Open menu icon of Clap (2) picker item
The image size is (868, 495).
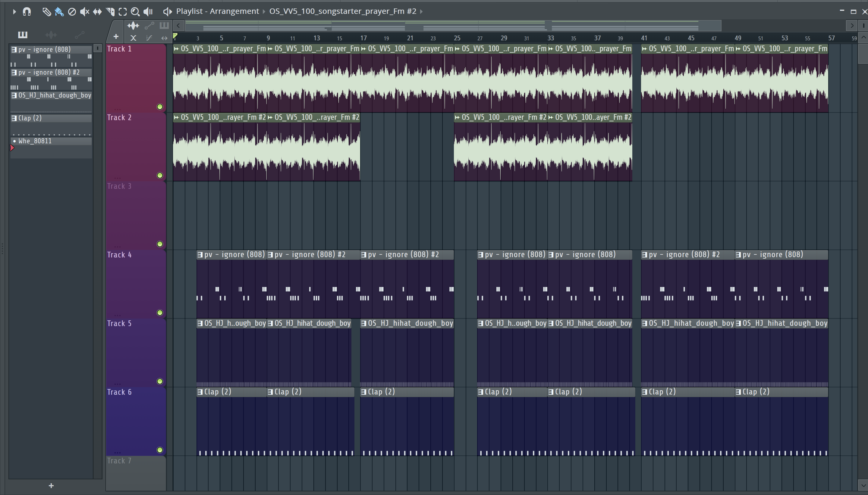14,118
